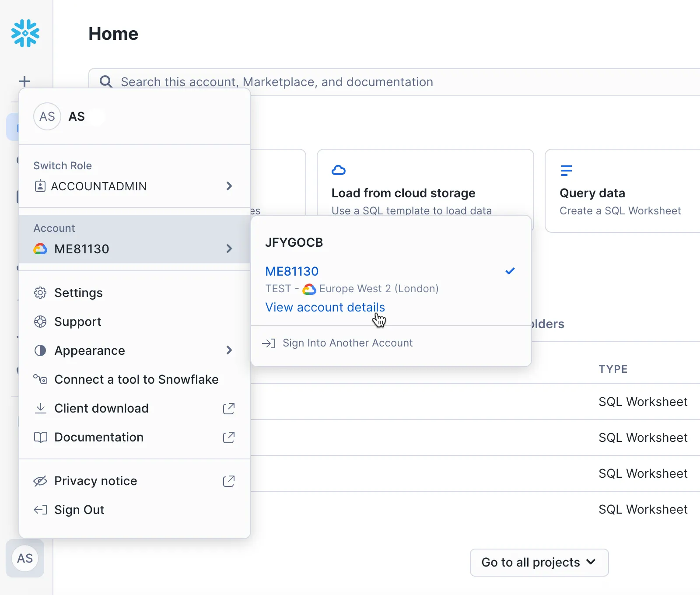
Task: Click the Google Cloud icon beside ME81130 in the Account row
Action: tap(40, 249)
